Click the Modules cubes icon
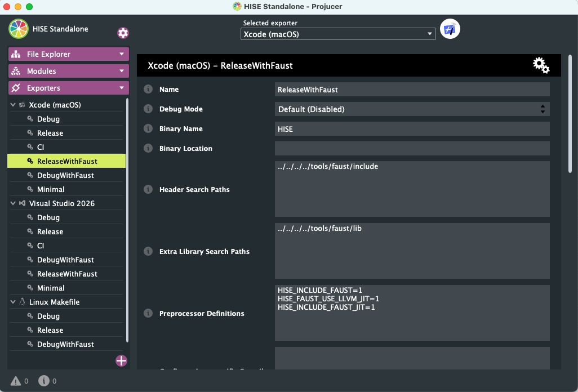 (x=16, y=71)
